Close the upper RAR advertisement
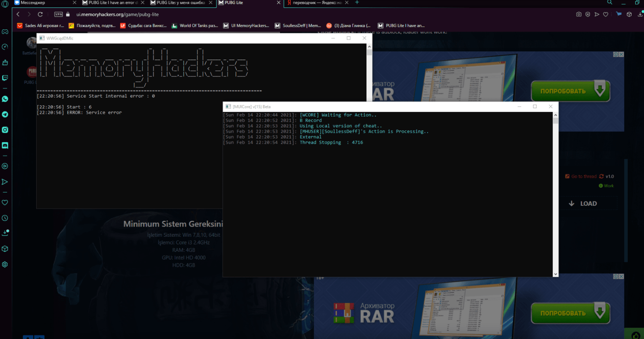 621,55
